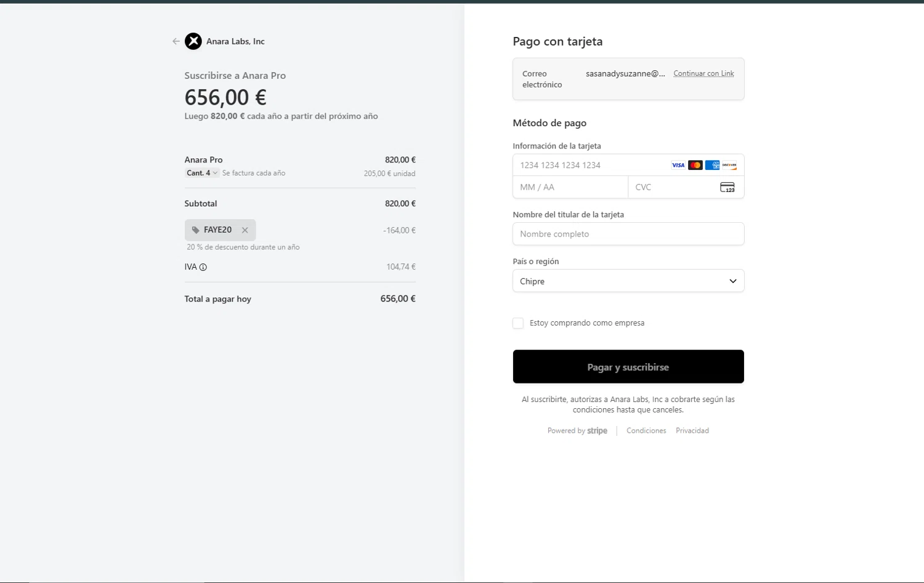This screenshot has height=583, width=924.
Task: Click the Total a pagar hoy label
Action: [217, 299]
